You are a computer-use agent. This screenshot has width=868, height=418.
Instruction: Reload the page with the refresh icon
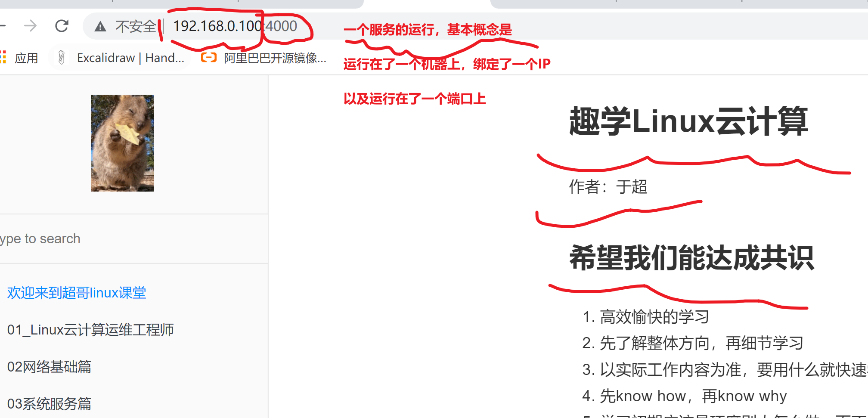[62, 26]
